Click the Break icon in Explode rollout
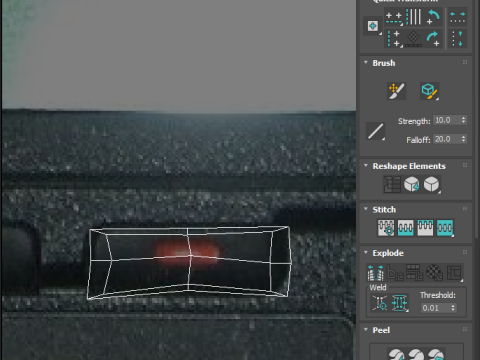Image resolution: width=480 pixels, height=360 pixels. 375,272
